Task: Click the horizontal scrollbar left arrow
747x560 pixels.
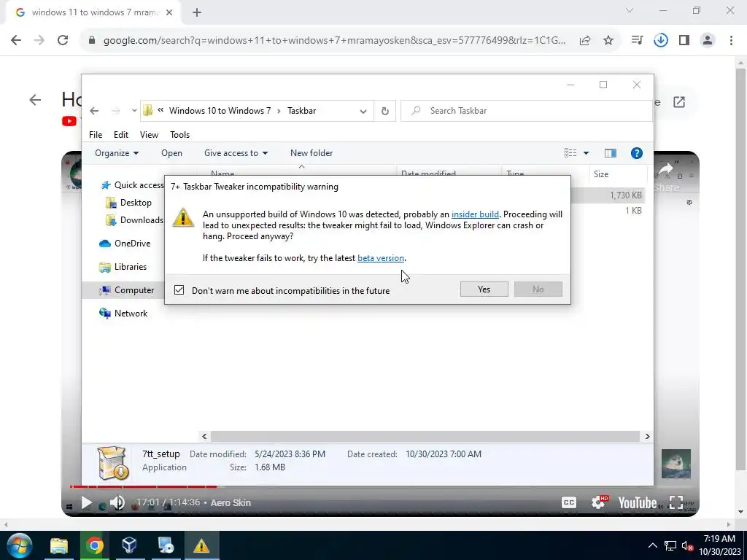Action: click(x=204, y=436)
